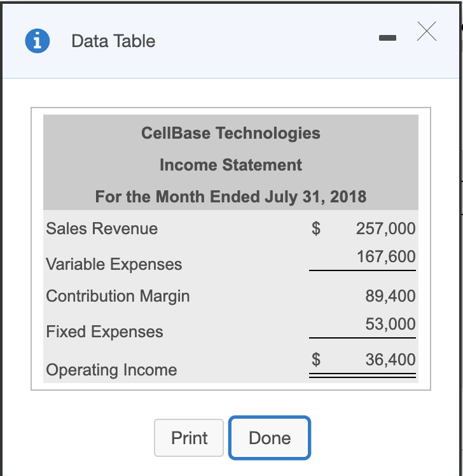The width and height of the screenshot is (463, 476).
Task: Close the Data Table dialog
Action: [x=427, y=31]
